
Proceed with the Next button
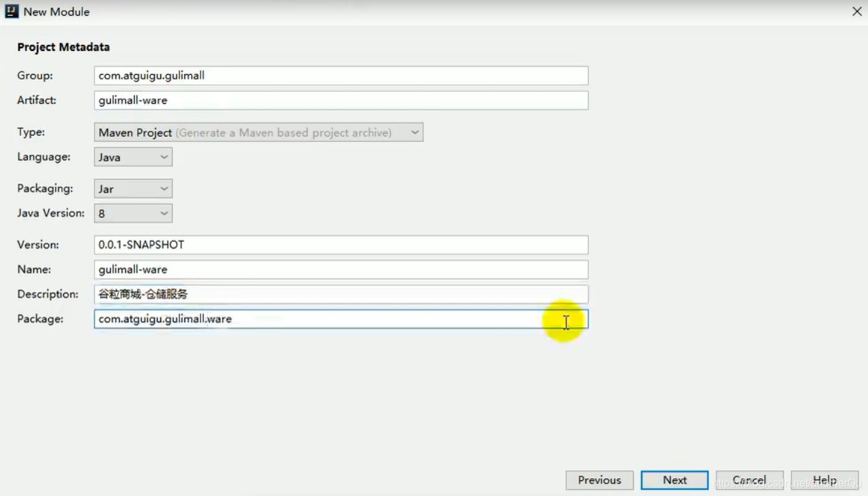675,480
